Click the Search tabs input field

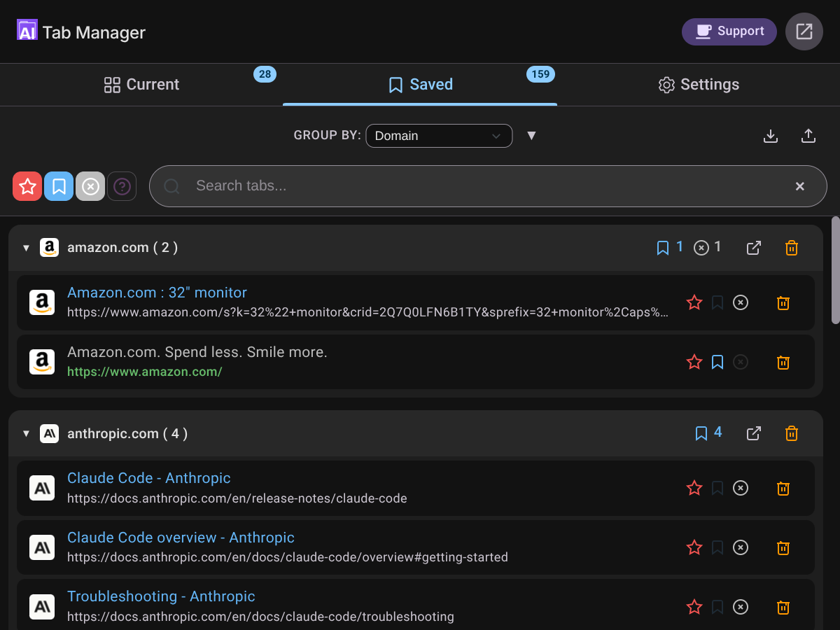coord(488,186)
